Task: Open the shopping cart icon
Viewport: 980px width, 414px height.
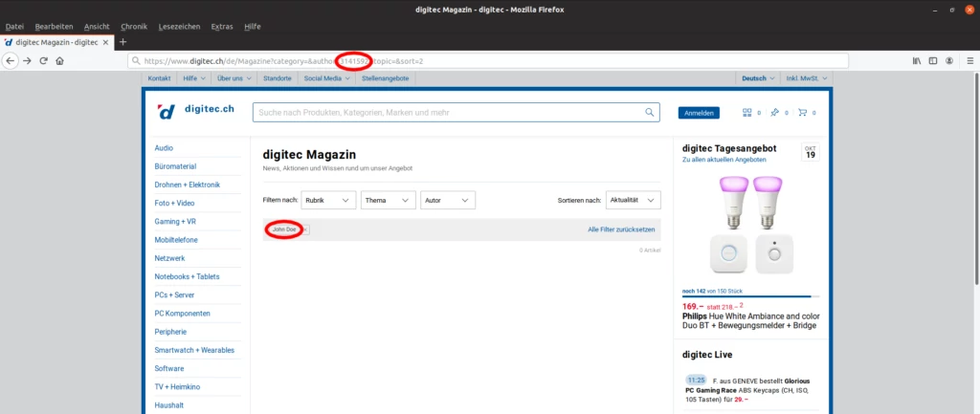Action: [803, 113]
